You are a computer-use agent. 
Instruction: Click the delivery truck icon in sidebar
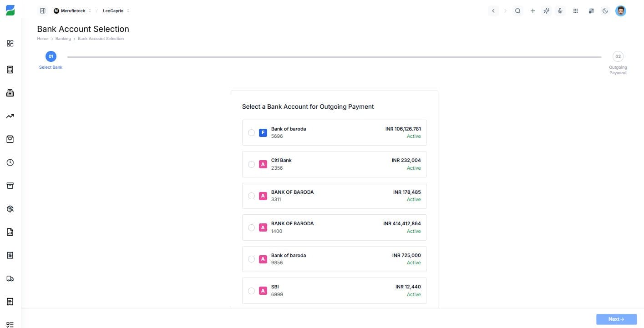(x=10, y=278)
